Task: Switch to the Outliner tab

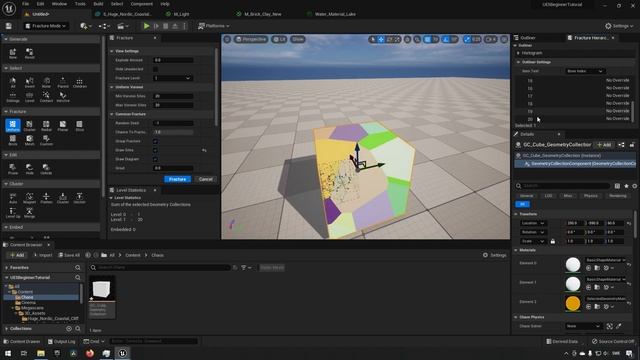Action: click(527, 38)
